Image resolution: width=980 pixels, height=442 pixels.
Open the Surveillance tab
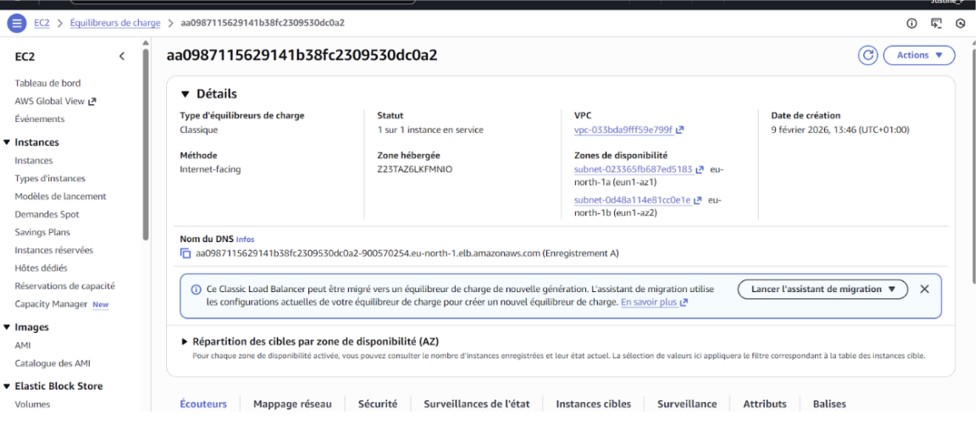tap(687, 404)
